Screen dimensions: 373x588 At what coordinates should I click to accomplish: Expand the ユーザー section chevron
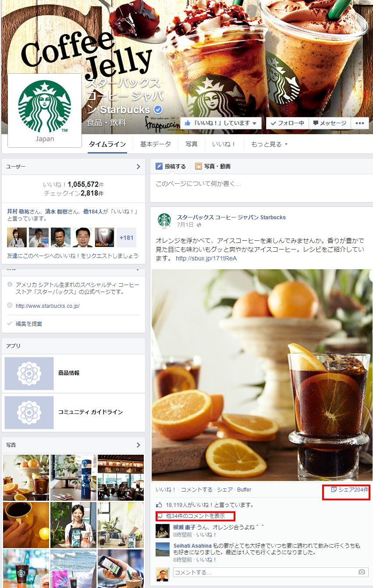(138, 167)
